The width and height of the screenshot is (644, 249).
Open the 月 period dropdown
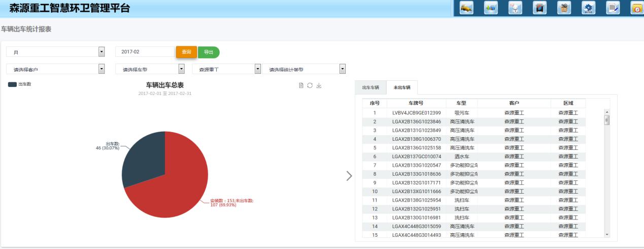(55, 52)
